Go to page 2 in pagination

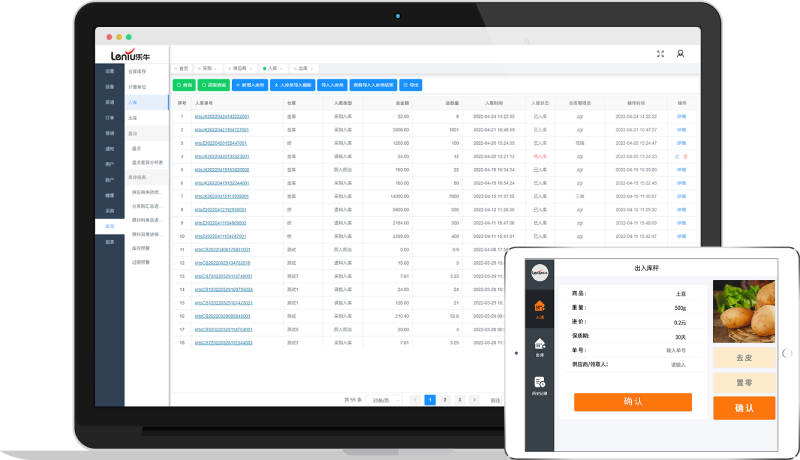click(x=445, y=399)
